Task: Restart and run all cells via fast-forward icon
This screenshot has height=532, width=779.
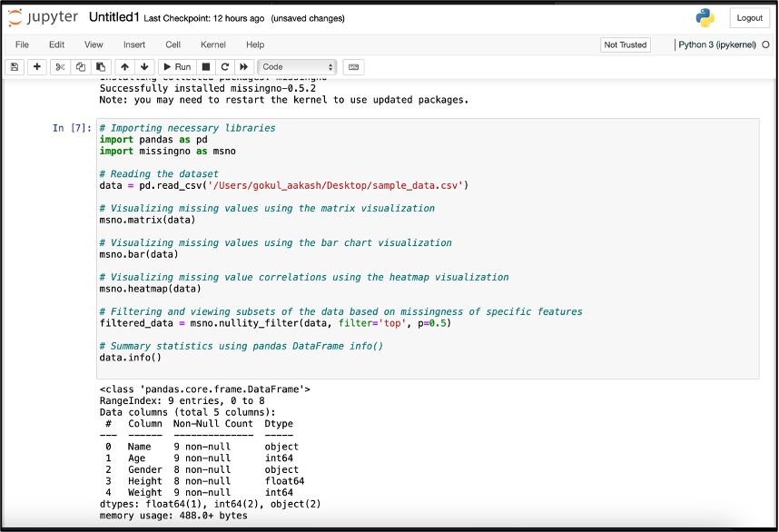Action: point(245,66)
